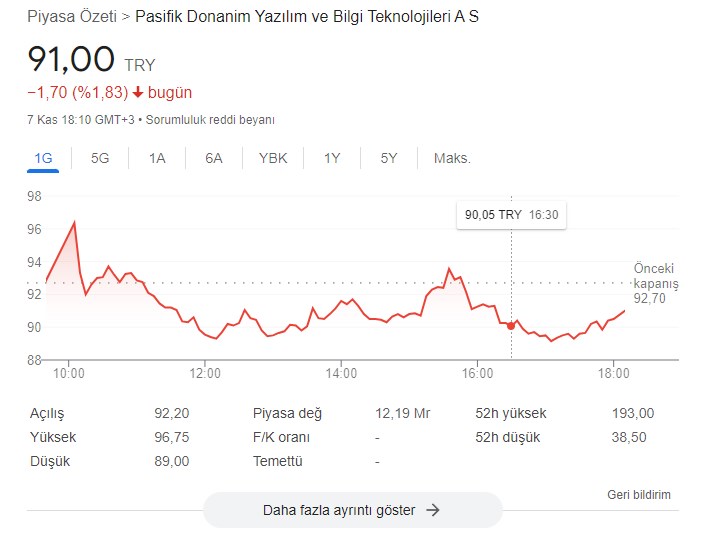Switch to the 1Y time range tab

click(332, 159)
